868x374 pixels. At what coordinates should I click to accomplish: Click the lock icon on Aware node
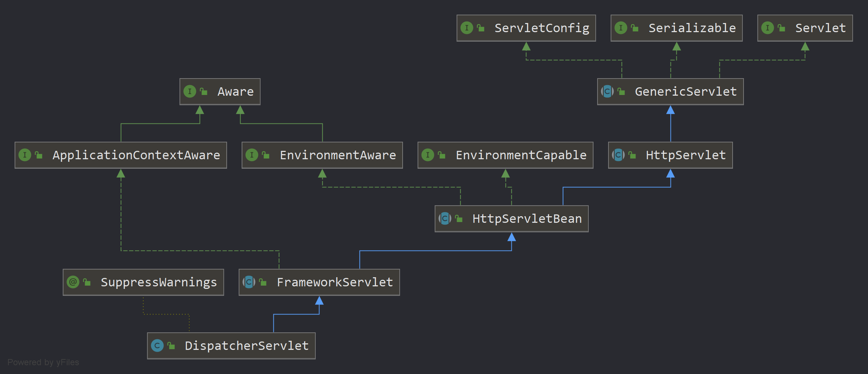coord(204,91)
